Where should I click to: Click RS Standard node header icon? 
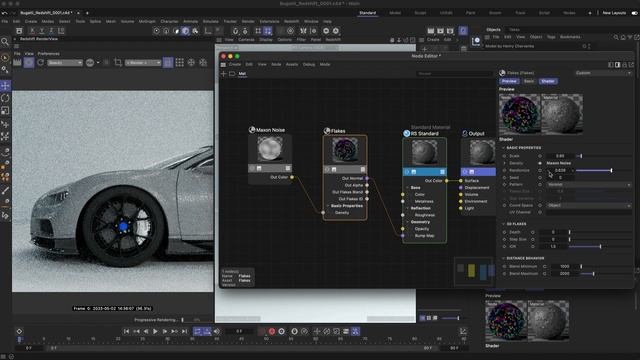pyautogui.click(x=407, y=133)
